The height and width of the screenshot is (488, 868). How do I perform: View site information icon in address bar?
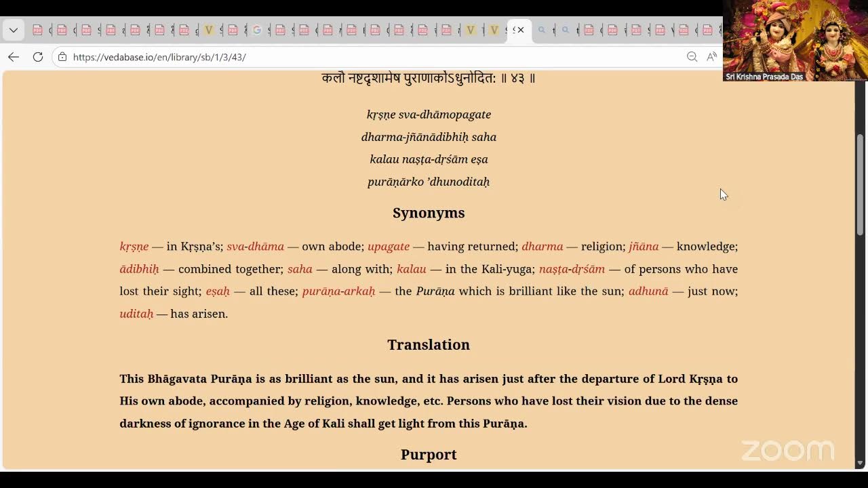point(62,57)
